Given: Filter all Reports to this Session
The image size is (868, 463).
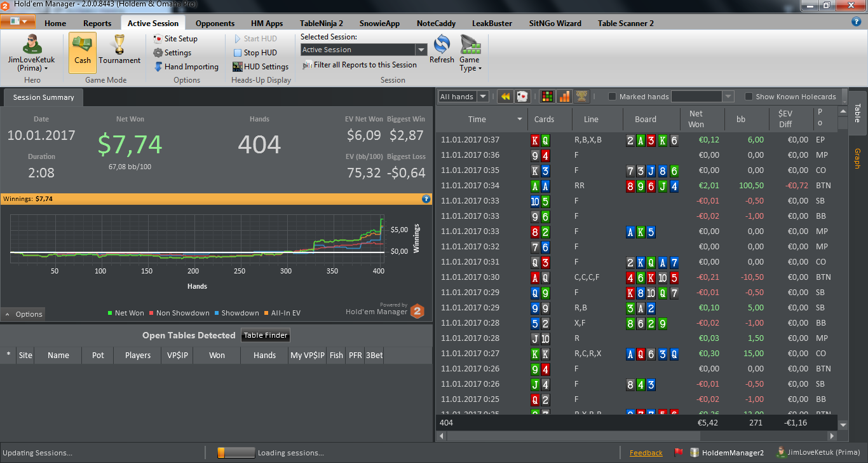Looking at the screenshot, I should (360, 65).
